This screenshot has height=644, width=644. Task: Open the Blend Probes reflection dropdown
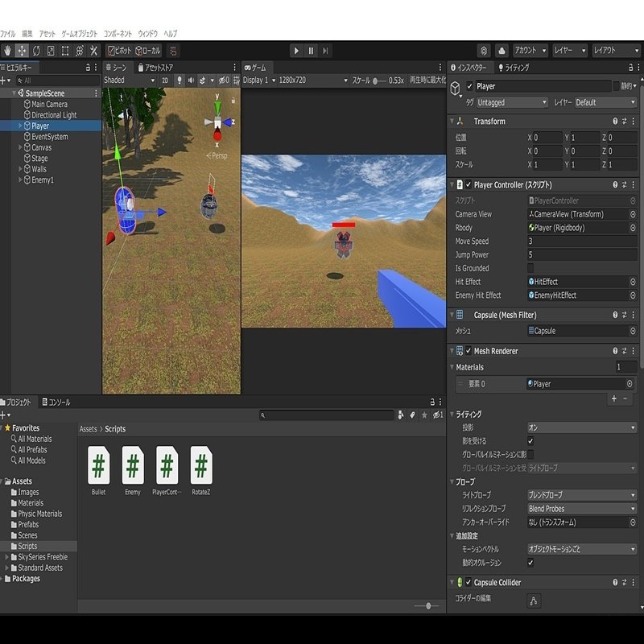(582, 509)
